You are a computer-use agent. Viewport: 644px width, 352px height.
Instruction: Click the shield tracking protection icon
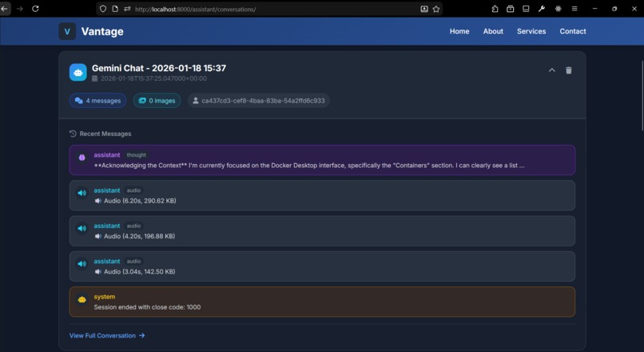click(x=103, y=9)
